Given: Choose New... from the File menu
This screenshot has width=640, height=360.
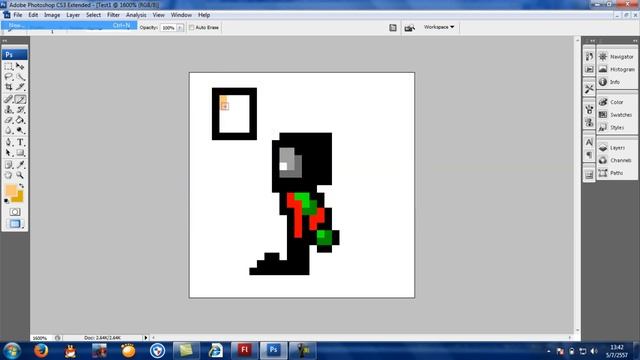Looking at the screenshot, I should coord(69,25).
